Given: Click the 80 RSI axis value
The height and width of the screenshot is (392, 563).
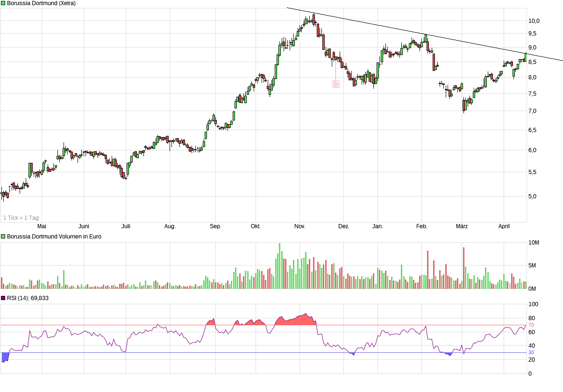Looking at the screenshot, I should click(532, 318).
